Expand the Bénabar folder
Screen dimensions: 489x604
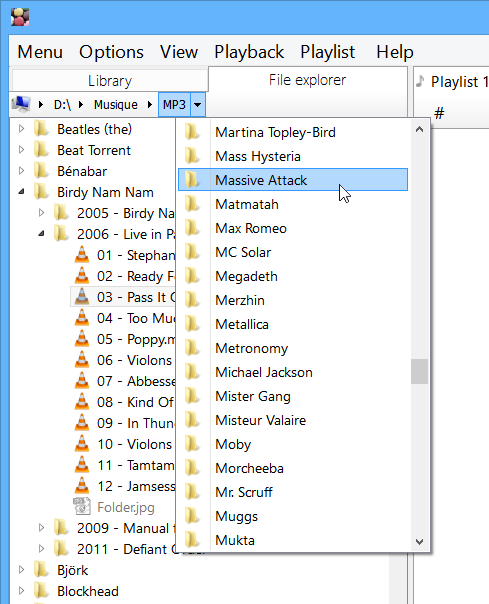click(x=22, y=171)
